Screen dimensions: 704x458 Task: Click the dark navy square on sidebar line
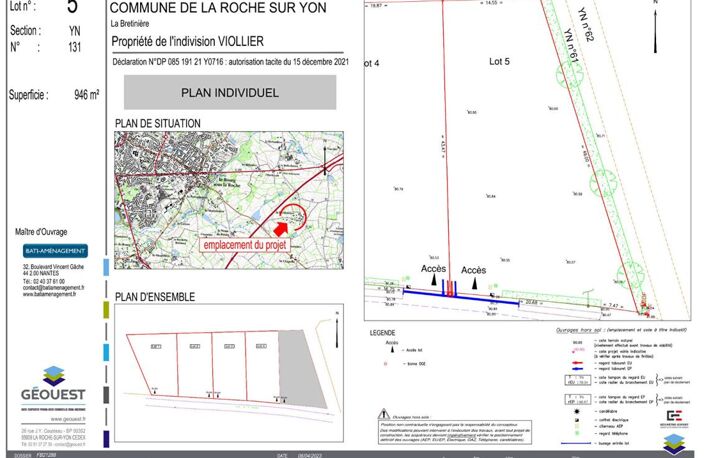[106, 439]
